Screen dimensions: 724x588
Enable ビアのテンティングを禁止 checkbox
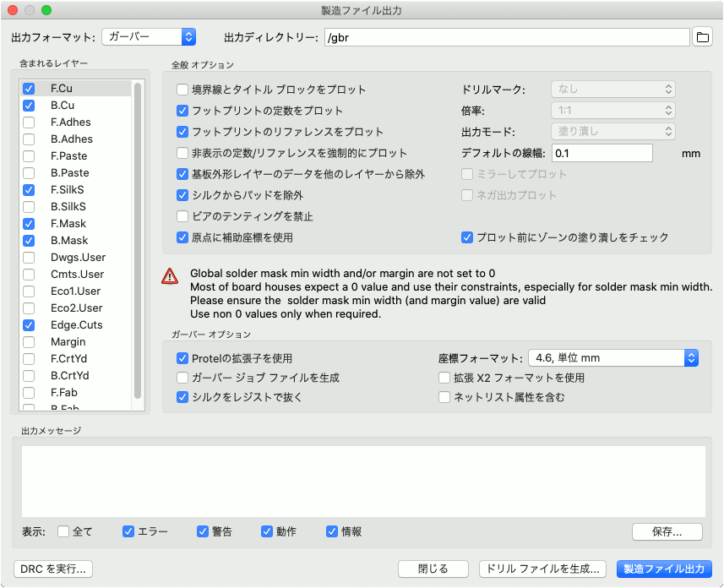182,216
